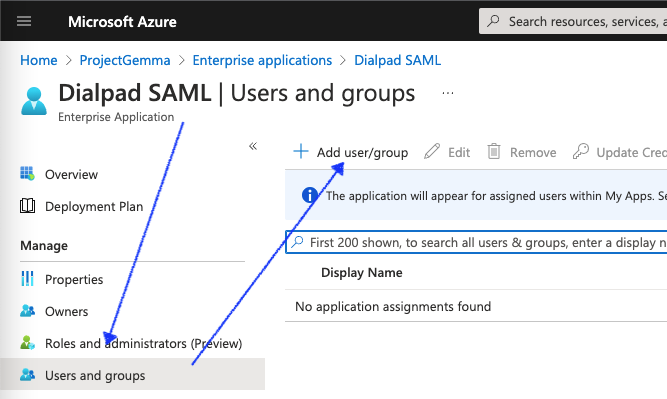667x399 pixels.
Task: Open the ellipsis more options next to title
Action: point(448,93)
